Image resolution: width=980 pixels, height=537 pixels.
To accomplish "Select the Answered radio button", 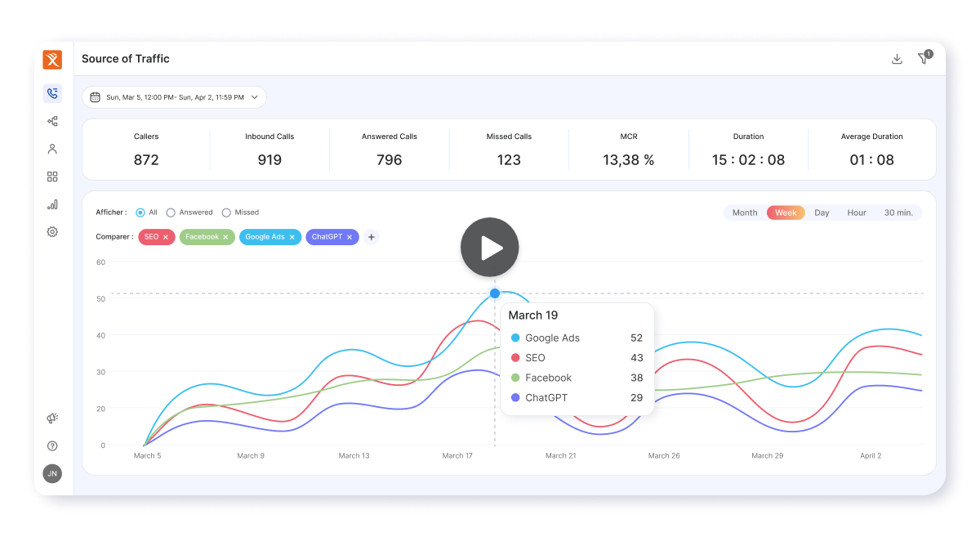I will 171,213.
